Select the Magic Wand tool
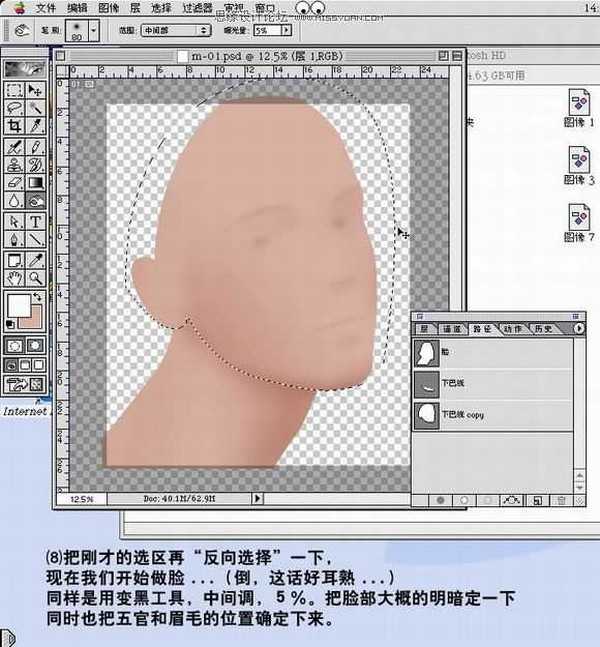 click(36, 107)
